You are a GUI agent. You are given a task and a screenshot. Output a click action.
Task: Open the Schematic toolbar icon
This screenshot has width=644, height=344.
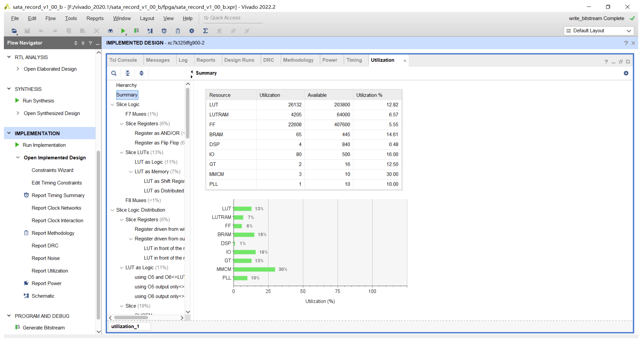150,31
